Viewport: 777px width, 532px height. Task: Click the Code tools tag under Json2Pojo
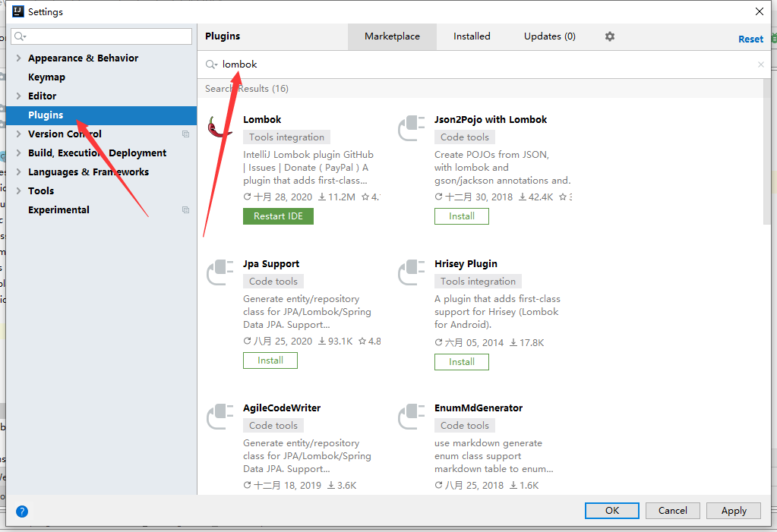[464, 137]
